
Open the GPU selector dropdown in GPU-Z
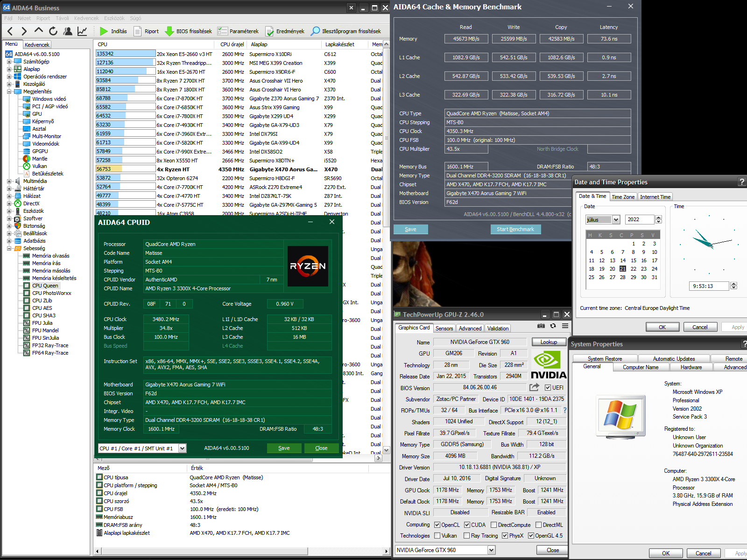[x=491, y=550]
